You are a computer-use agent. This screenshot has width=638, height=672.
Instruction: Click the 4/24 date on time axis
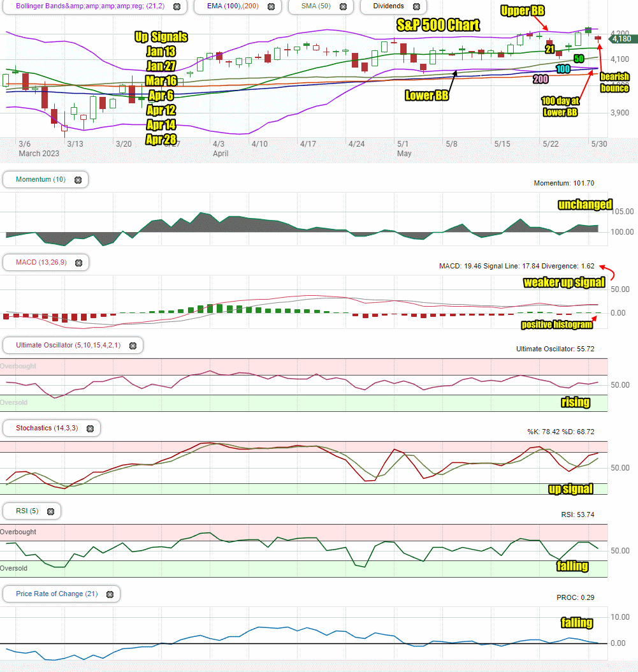(x=356, y=144)
